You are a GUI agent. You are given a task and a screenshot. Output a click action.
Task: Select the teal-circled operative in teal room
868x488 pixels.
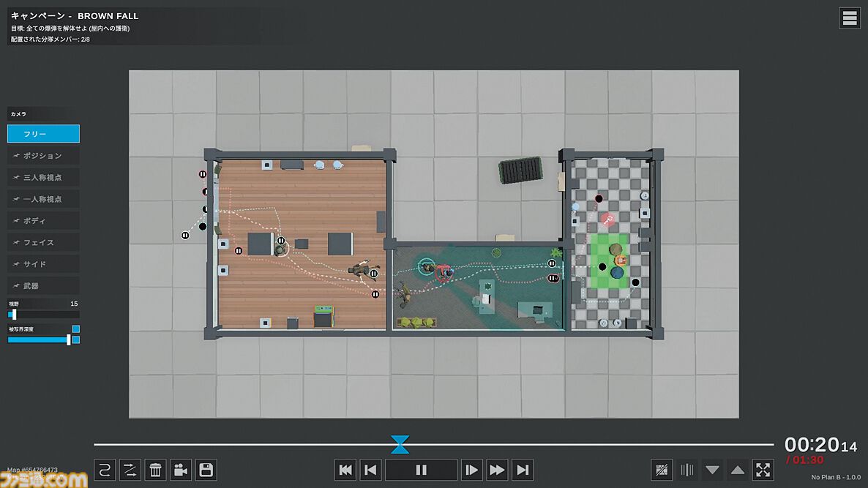point(426,267)
